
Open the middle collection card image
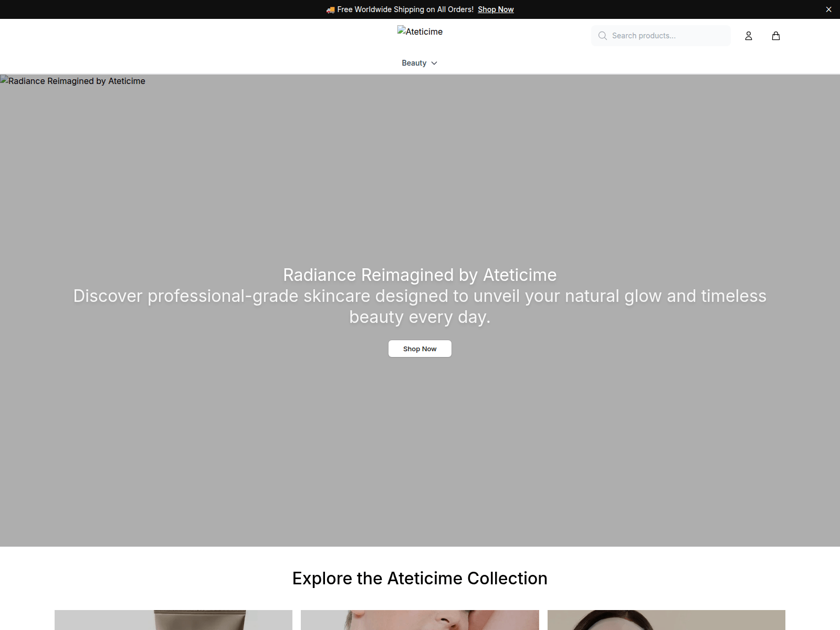click(x=420, y=620)
